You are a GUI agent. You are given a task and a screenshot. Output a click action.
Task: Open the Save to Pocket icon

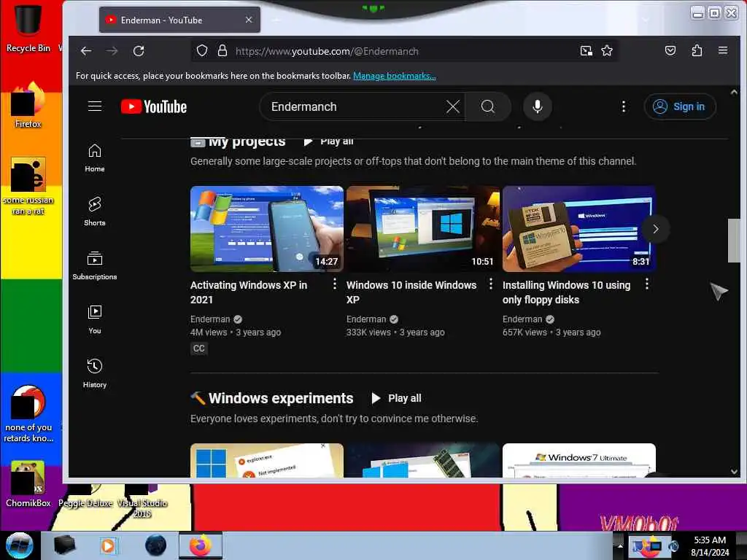point(670,50)
